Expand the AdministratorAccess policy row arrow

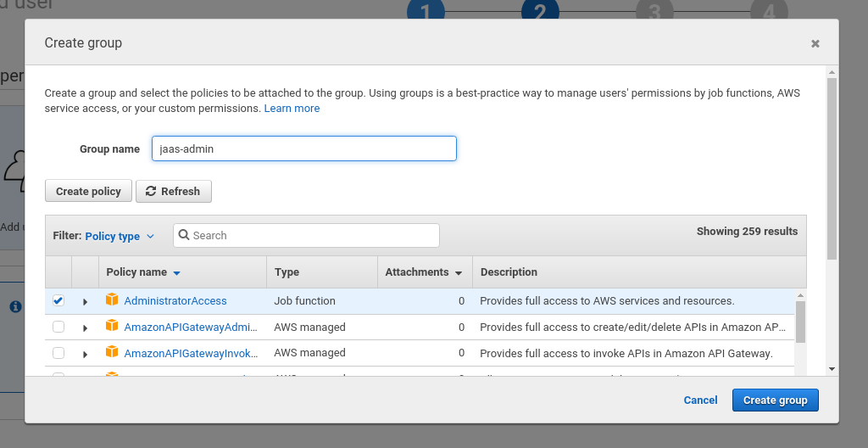tap(86, 302)
